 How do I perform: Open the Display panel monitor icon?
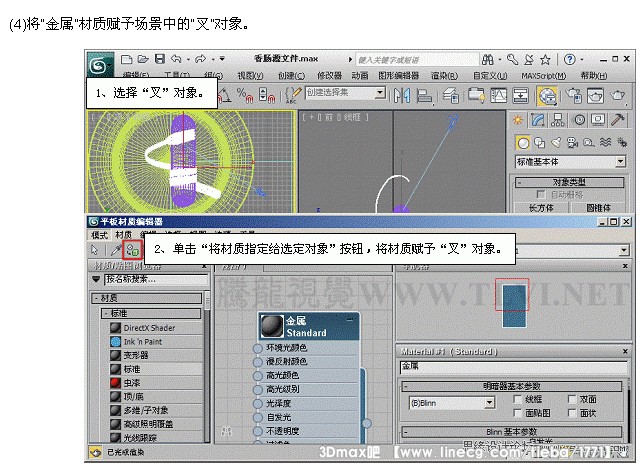(x=598, y=120)
